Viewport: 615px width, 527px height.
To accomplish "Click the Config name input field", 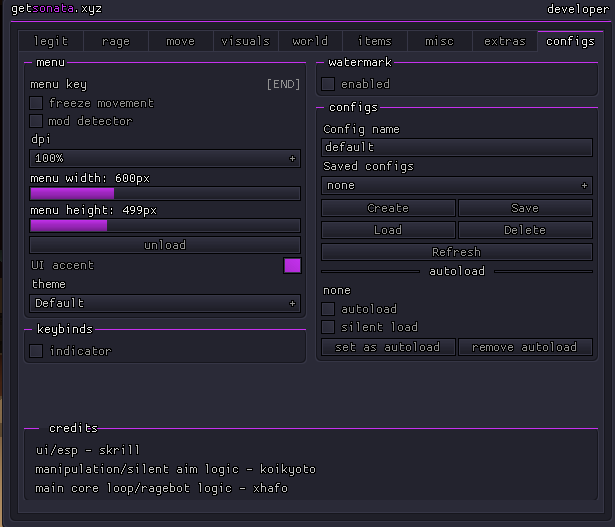I will click(457, 147).
